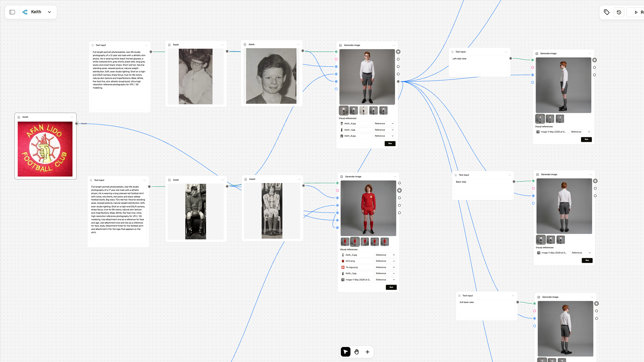Click the 'Left side view' prompt text
The height and width of the screenshot is (362, 644).
pyautogui.click(x=459, y=59)
